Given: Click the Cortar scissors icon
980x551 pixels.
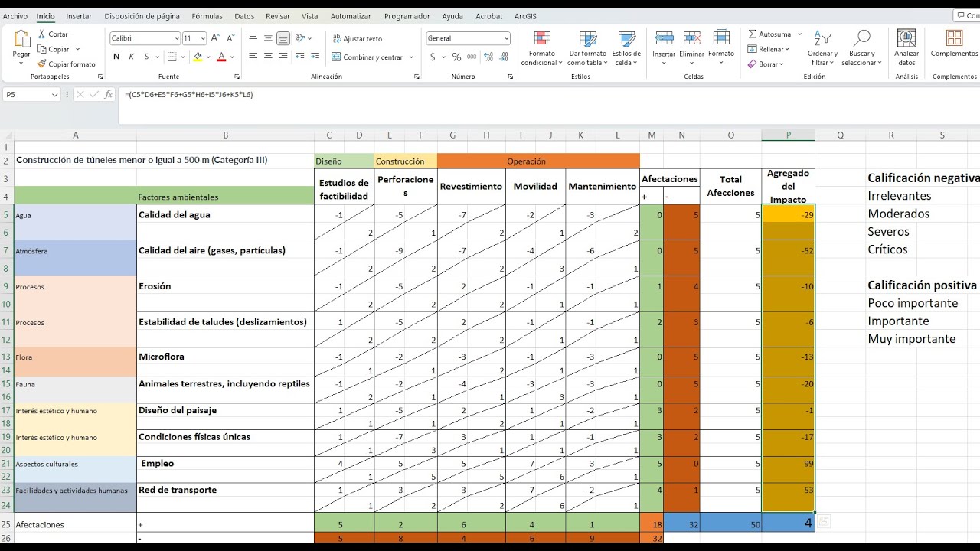Looking at the screenshot, I should point(41,34).
